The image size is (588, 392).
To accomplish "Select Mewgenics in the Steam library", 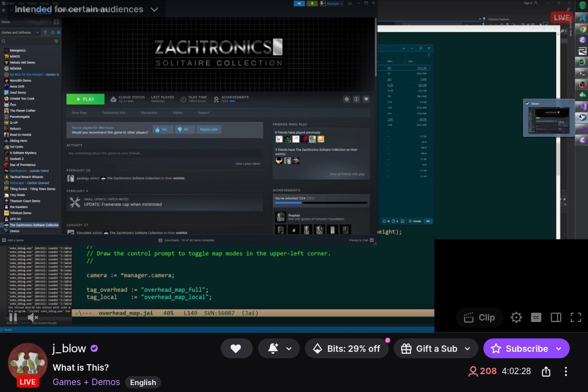I will click(x=18, y=50).
